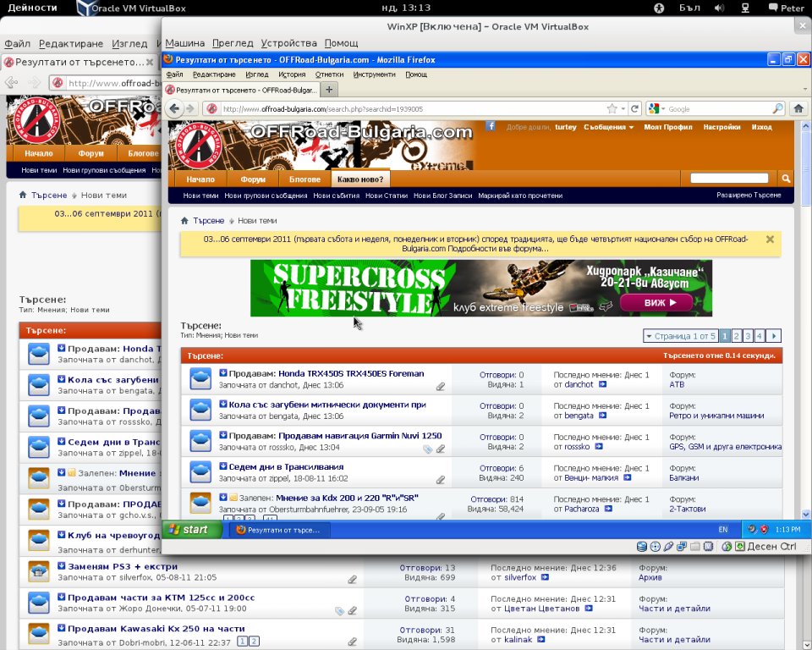Click VirtualBox USB devices status icon
The image size is (812, 650).
tap(668, 547)
